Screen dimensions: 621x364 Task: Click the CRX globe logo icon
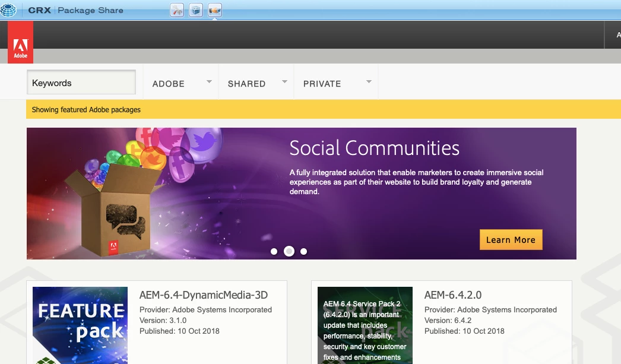[x=8, y=10]
